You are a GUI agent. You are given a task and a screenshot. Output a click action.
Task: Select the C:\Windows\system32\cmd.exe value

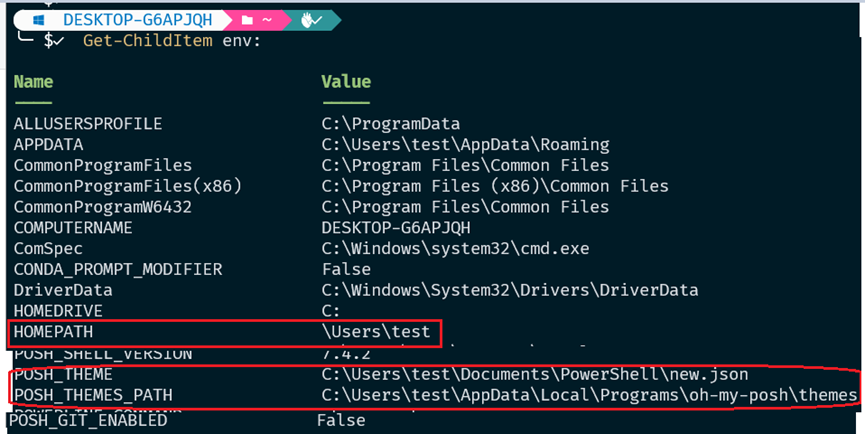pyautogui.click(x=456, y=249)
